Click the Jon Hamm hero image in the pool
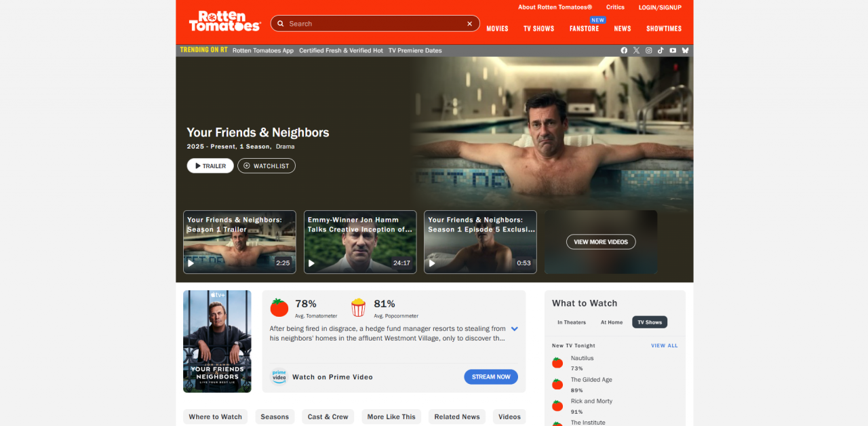This screenshot has height=426, width=868. pyautogui.click(x=553, y=133)
